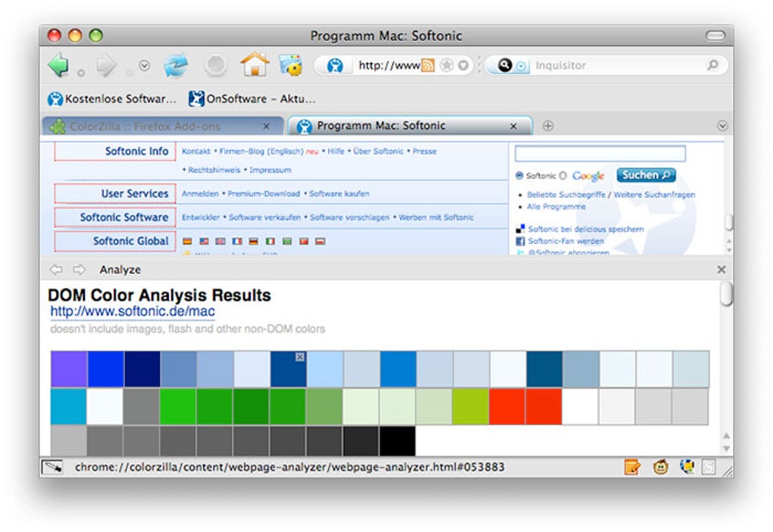This screenshot has width=773, height=532.
Task: Open the Kostenlose Software bookmark
Action: (112, 99)
